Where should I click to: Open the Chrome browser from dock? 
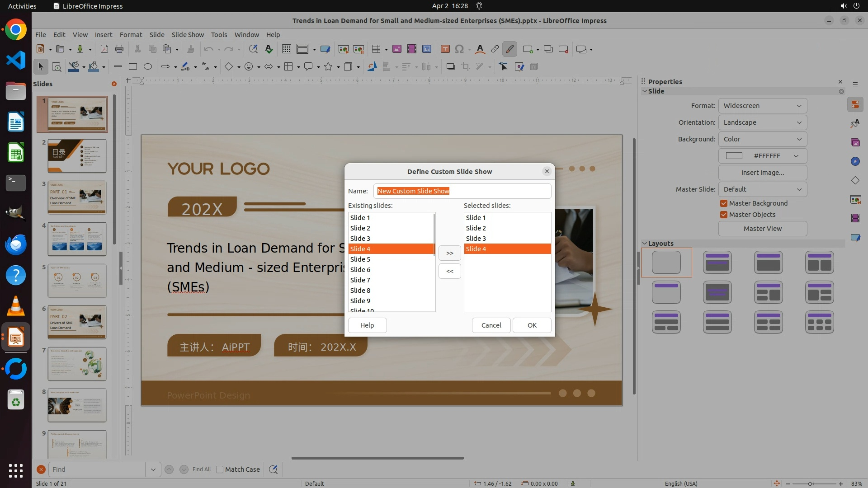click(16, 30)
